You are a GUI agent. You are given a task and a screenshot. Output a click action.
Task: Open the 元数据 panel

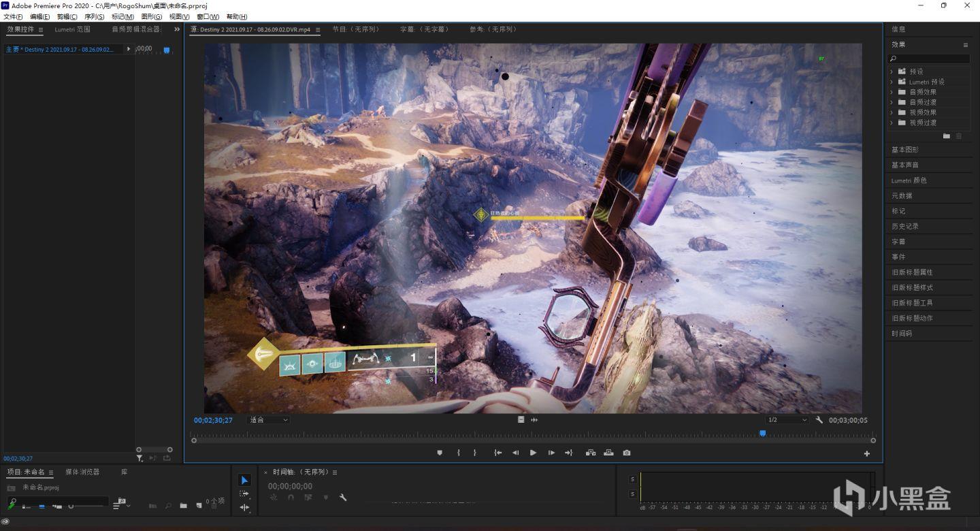coord(902,195)
